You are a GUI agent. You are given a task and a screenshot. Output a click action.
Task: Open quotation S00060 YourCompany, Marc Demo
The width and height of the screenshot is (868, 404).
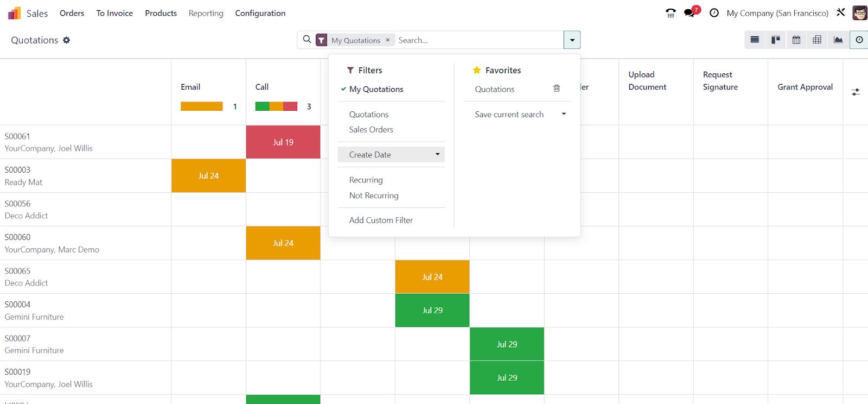(x=86, y=243)
